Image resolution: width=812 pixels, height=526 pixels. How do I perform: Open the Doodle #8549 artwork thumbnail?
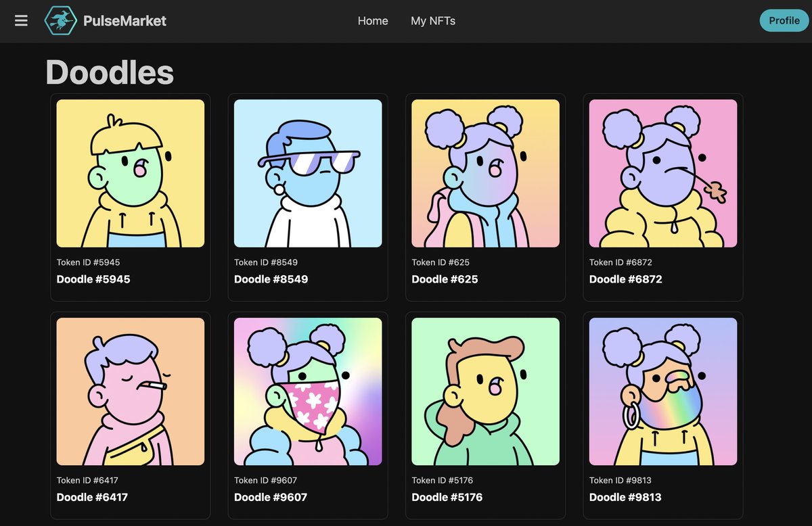[308, 174]
